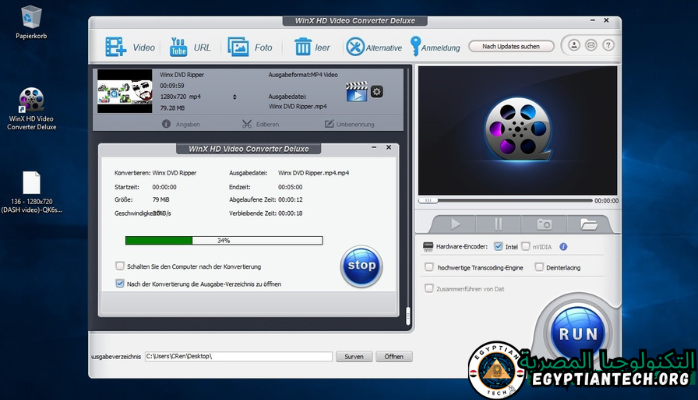Viewport: 698px width, 400px height.
Task: Enable shutdown computer after conversion checkbox
Action: click(120, 266)
